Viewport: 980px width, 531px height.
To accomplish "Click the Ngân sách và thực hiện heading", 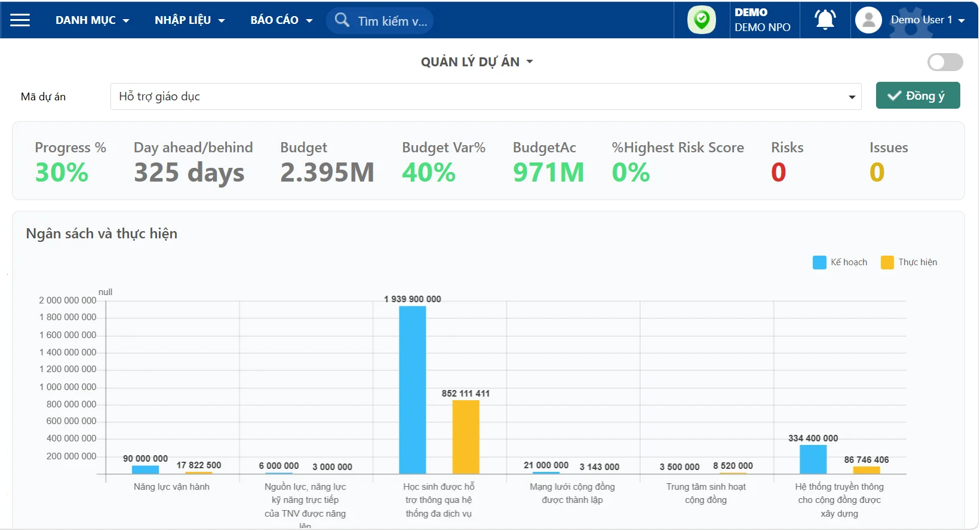I will pyautogui.click(x=102, y=234).
